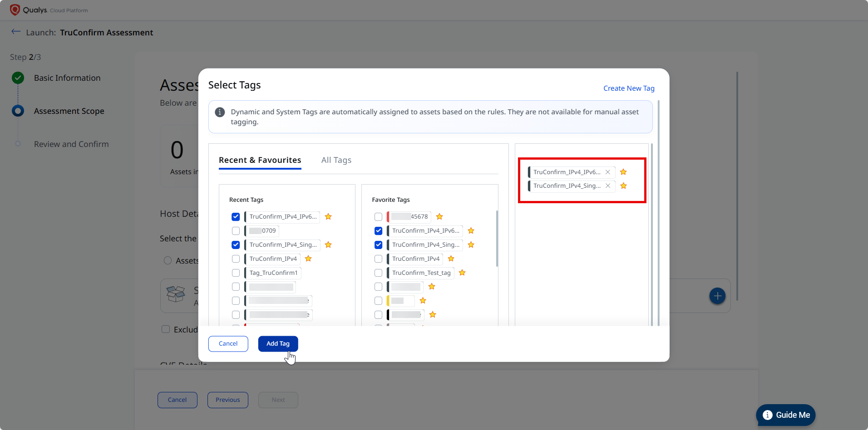Click the Add Tag button
This screenshot has width=868, height=430.
pyautogui.click(x=278, y=344)
